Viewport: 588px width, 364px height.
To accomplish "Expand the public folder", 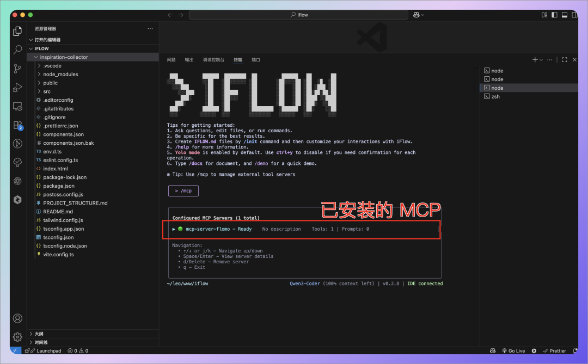I will pos(93,83).
